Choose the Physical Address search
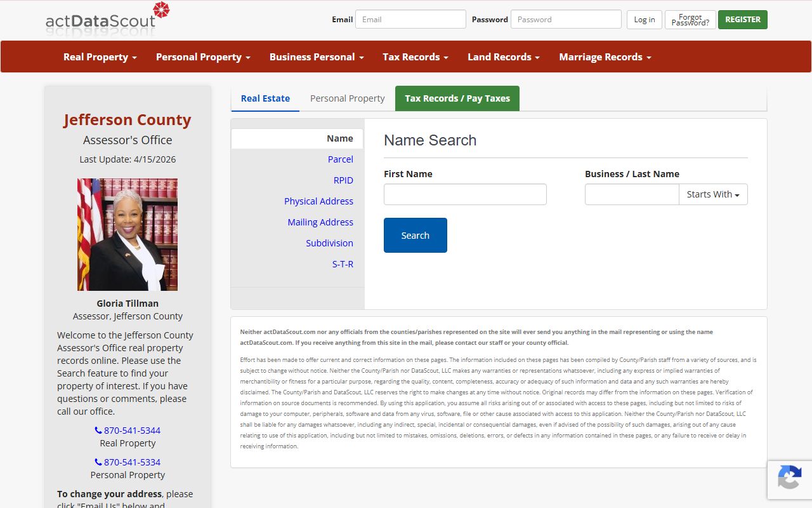The width and height of the screenshot is (812, 508). pyautogui.click(x=318, y=201)
